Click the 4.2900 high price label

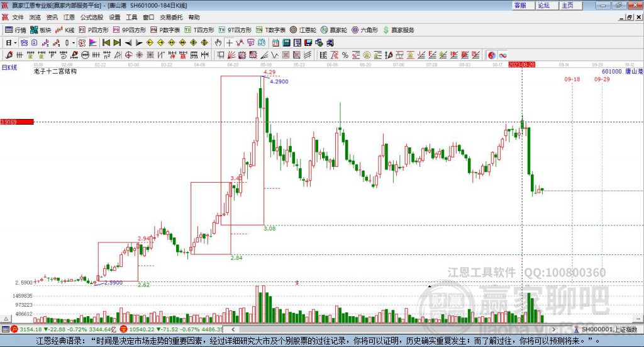click(279, 82)
